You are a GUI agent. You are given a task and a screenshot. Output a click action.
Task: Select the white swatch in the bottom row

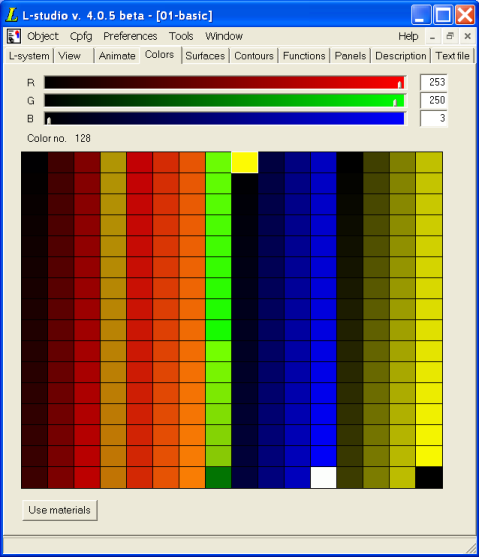click(x=323, y=478)
